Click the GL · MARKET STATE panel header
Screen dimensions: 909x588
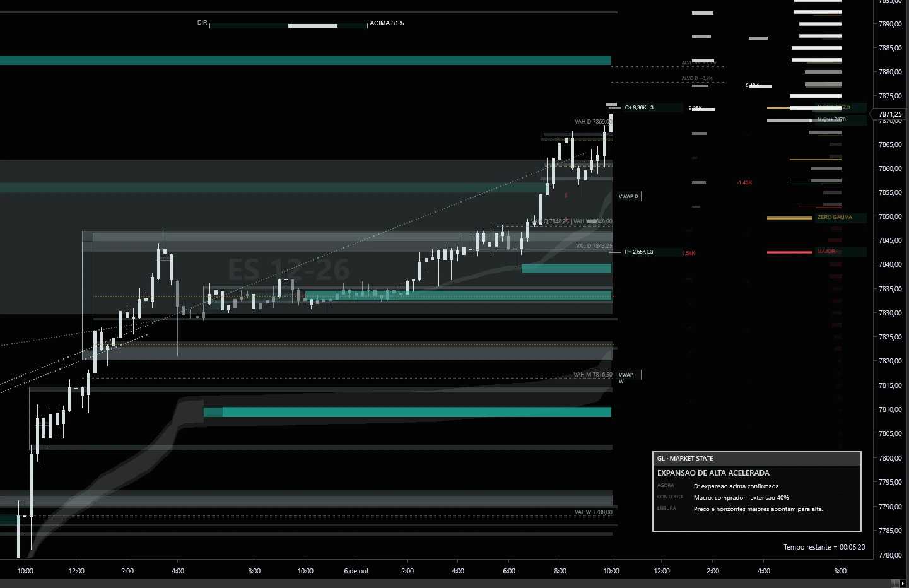757,459
